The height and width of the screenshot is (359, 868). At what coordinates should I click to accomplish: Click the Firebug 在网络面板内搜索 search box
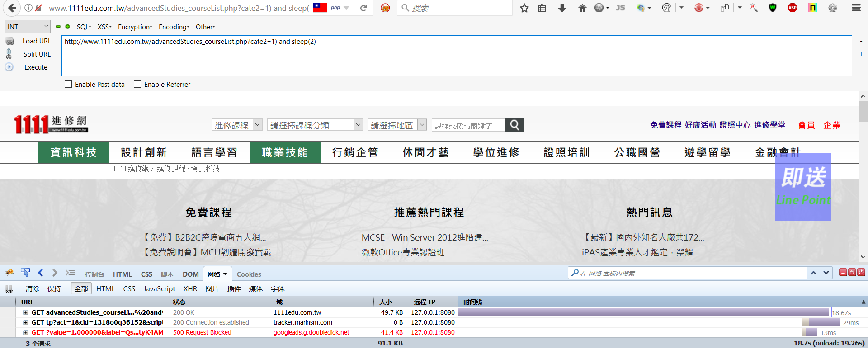click(x=687, y=273)
